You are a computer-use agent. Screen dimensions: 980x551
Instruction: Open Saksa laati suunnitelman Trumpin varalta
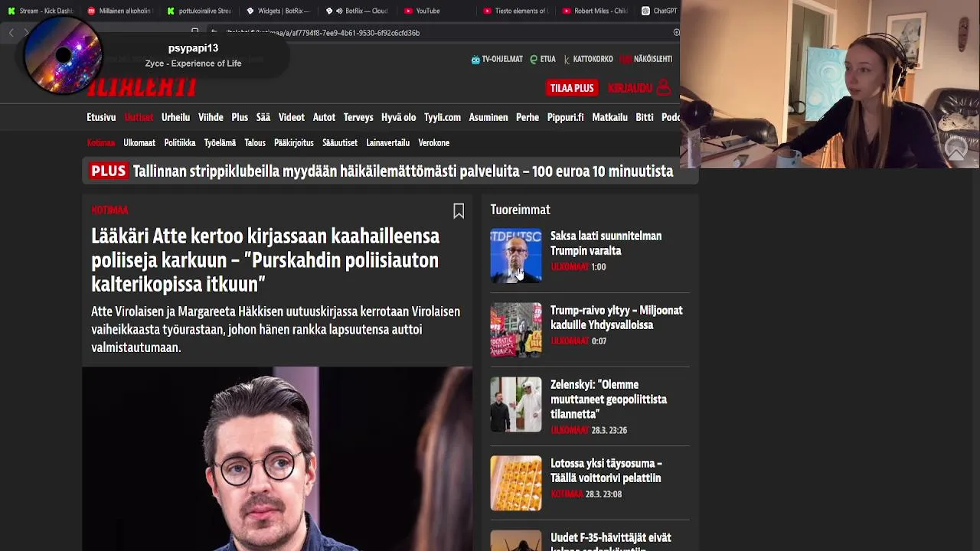point(606,243)
